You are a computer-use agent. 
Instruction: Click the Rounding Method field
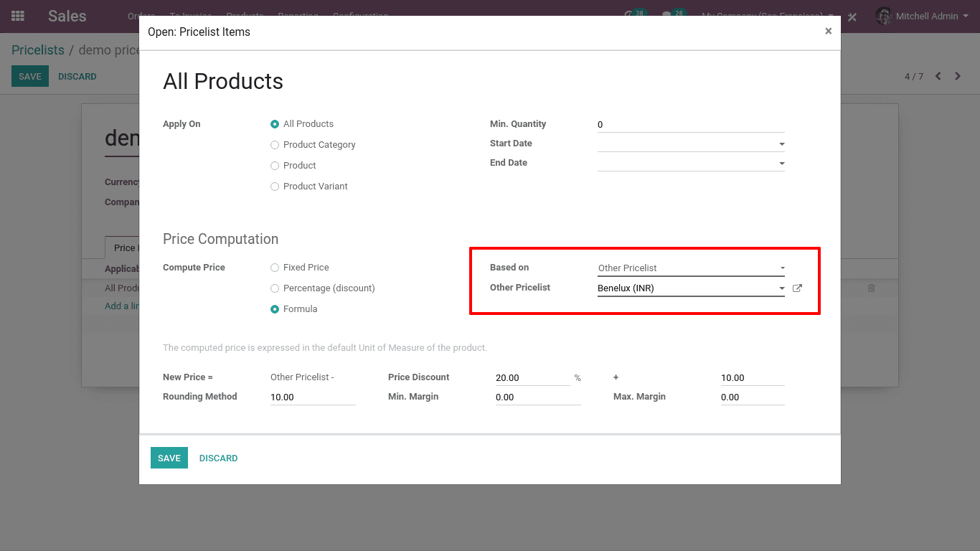[x=313, y=397]
